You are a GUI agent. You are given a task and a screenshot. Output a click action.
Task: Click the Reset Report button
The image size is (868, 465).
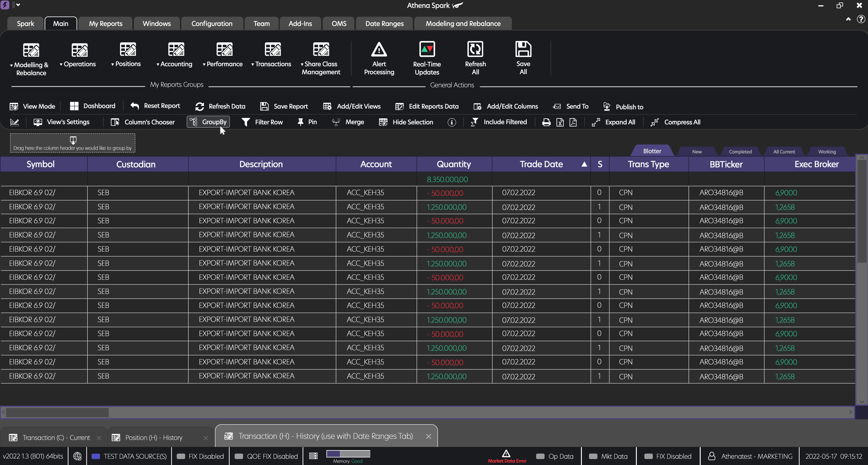click(x=155, y=106)
